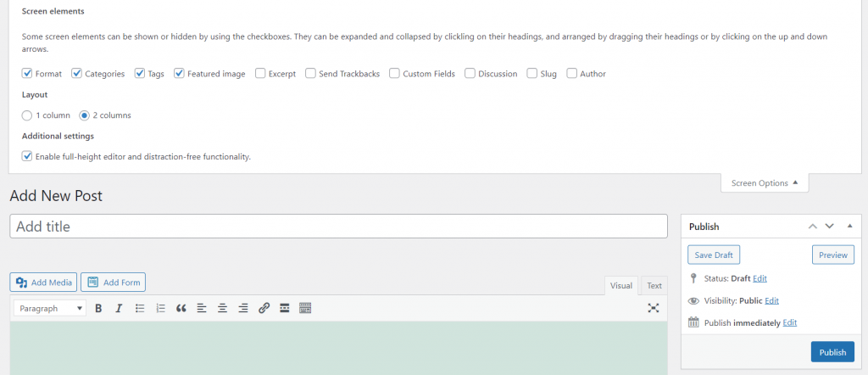Enable the Custom Fields checkbox

click(x=395, y=74)
